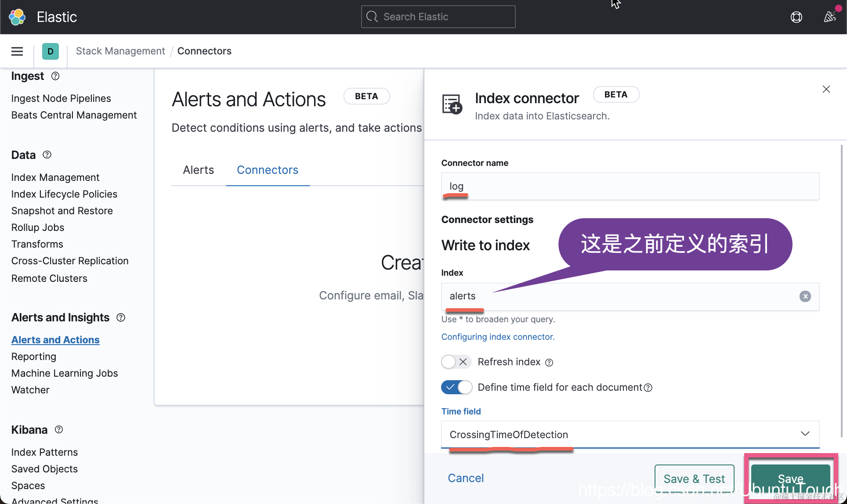This screenshot has width=847, height=504.
Task: Open the newsfeed celebration icon
Action: click(x=829, y=17)
